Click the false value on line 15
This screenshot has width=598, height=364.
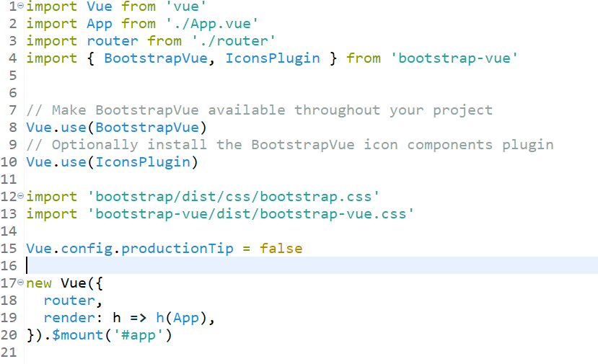click(281, 249)
